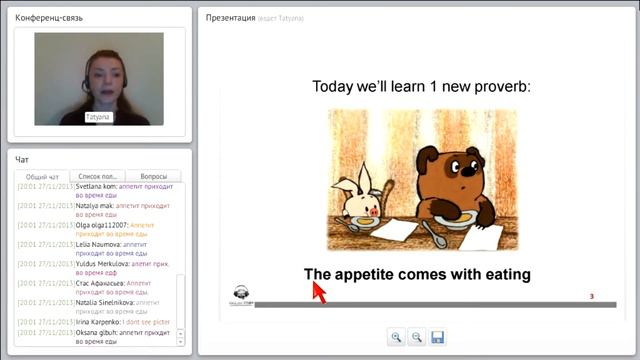Click the headphones logo on the slide
The image size is (640, 360).
(241, 295)
